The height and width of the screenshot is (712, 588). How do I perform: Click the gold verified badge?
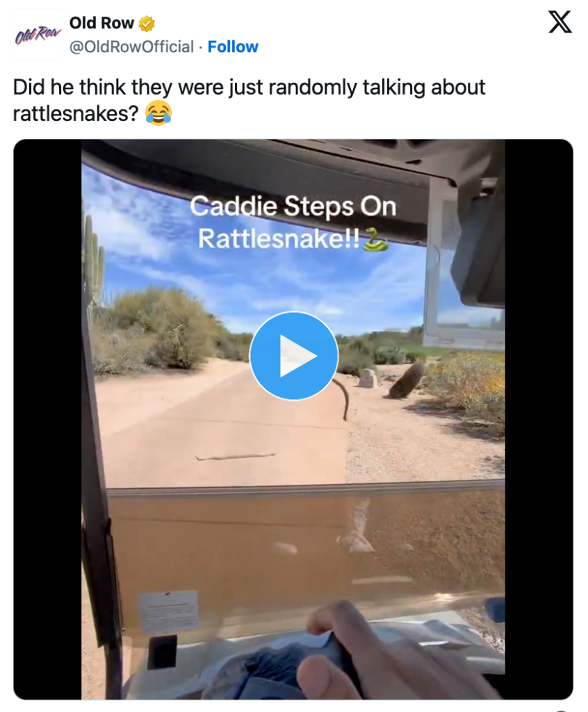(147, 23)
